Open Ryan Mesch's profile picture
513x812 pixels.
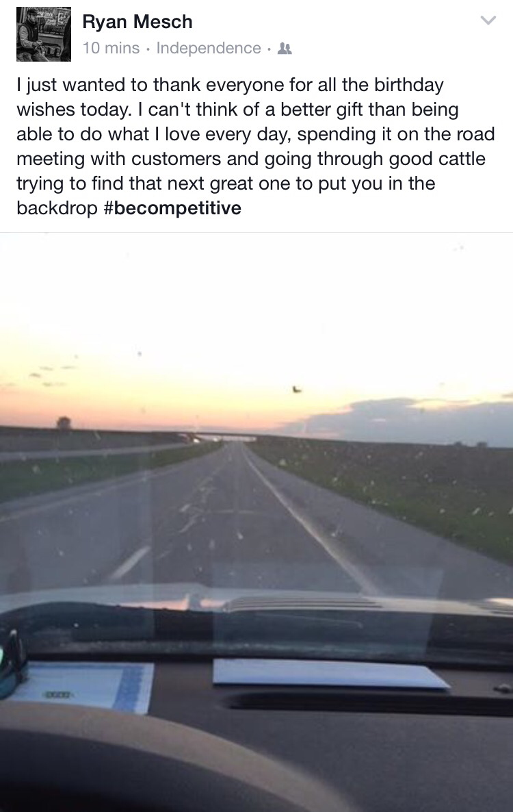pyautogui.click(x=44, y=34)
